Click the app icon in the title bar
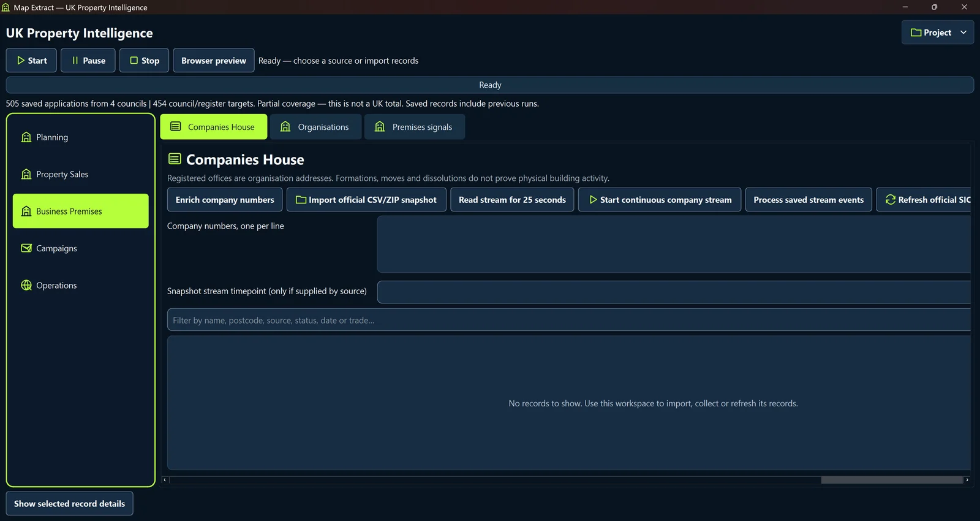 click(x=6, y=7)
